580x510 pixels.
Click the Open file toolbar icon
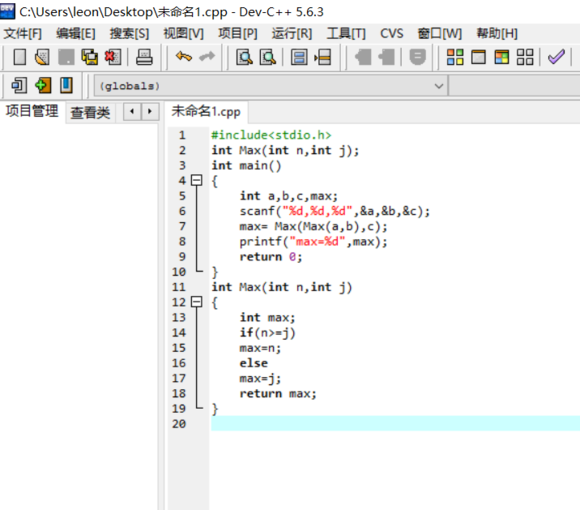coord(42,57)
